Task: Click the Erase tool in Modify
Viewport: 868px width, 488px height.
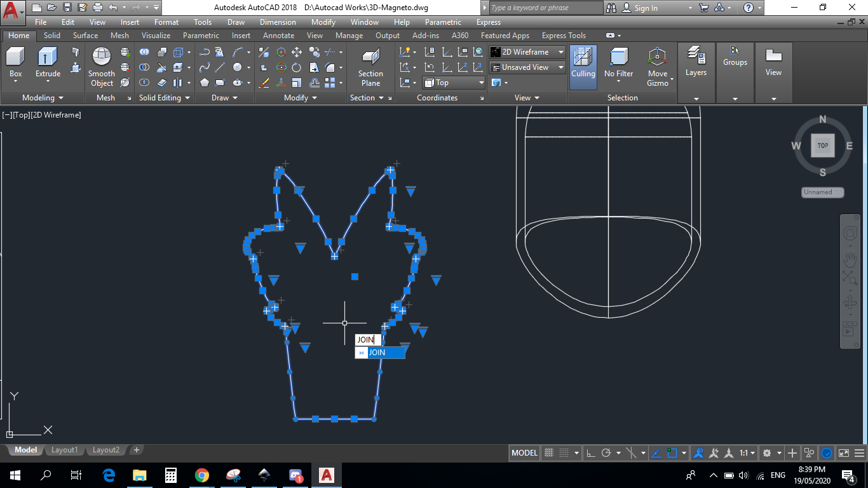Action: click(264, 83)
